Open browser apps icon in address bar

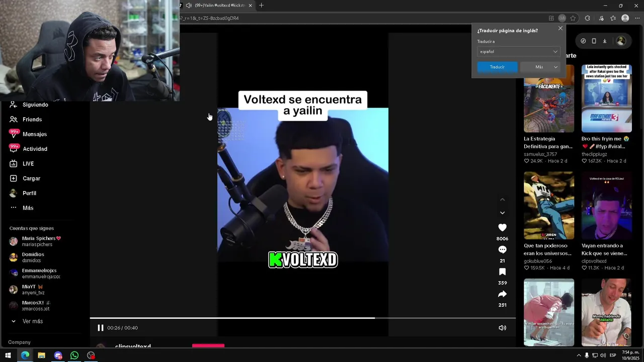(551, 18)
